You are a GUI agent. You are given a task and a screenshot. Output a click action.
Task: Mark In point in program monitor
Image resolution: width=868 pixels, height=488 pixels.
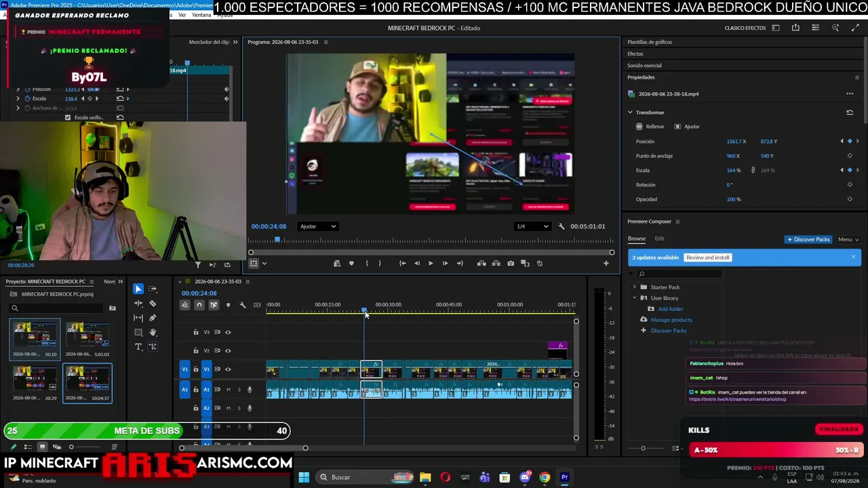pos(367,264)
